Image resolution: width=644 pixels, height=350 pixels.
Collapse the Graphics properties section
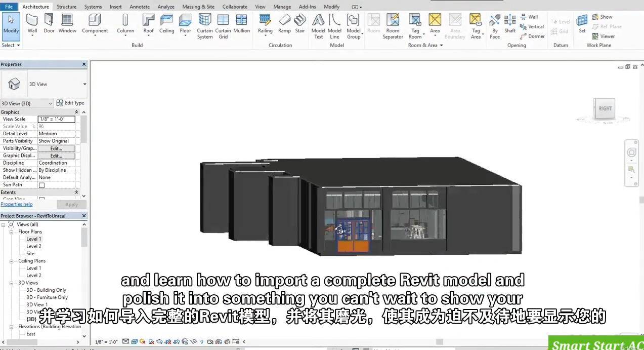pos(77,112)
